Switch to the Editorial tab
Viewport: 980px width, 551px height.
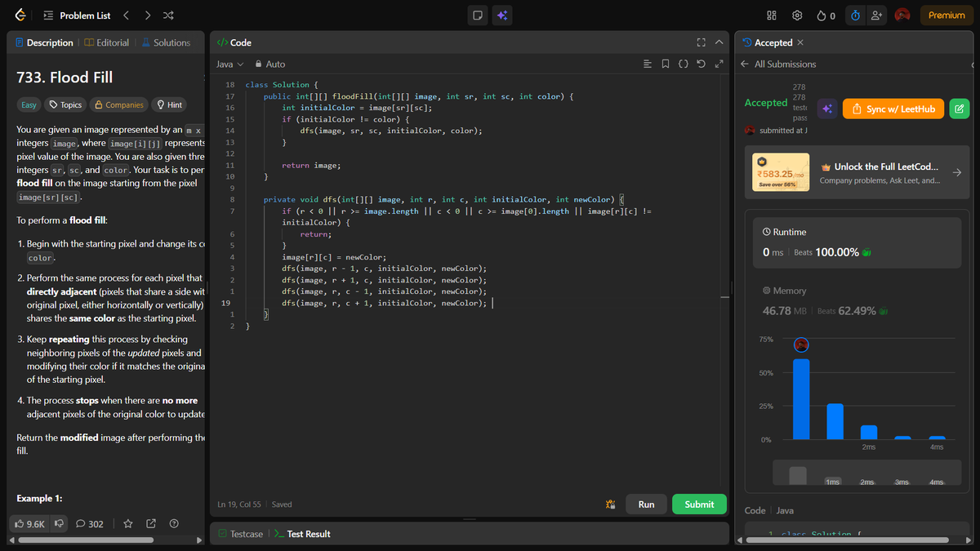click(x=107, y=42)
